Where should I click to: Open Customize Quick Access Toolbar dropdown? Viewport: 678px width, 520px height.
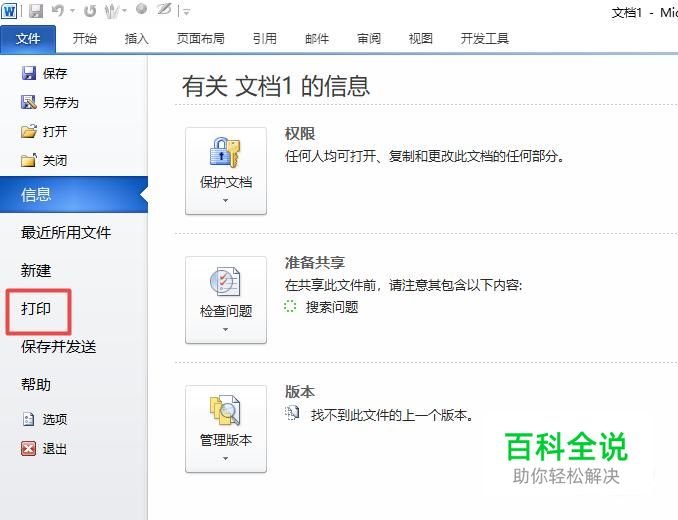tap(187, 12)
